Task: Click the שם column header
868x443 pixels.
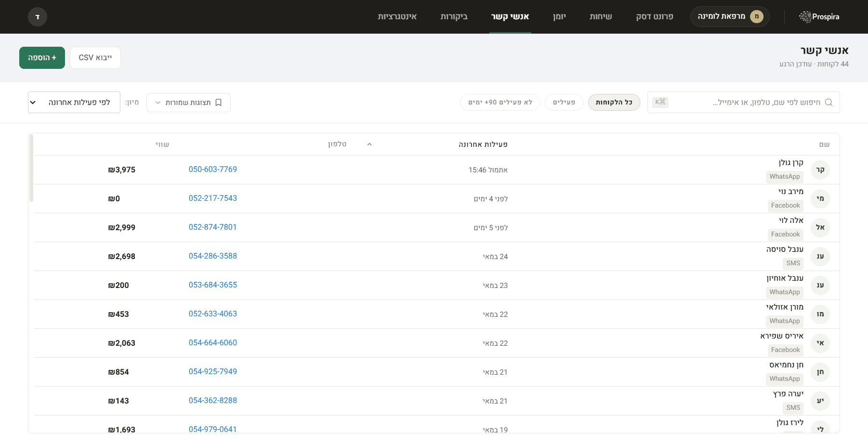Action: click(825, 144)
